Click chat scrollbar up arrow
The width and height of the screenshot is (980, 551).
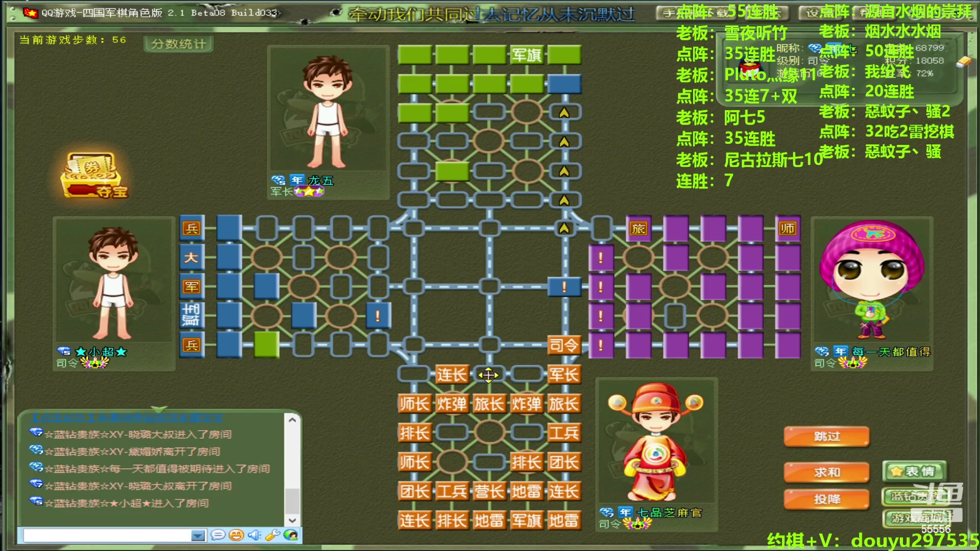click(x=292, y=420)
